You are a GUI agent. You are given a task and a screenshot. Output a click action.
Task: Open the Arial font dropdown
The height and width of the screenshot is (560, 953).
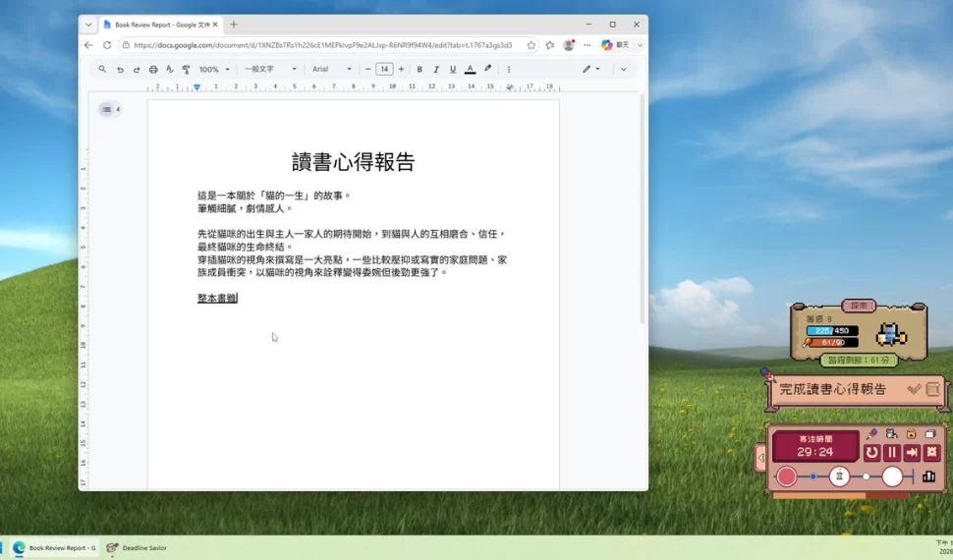[x=331, y=70]
